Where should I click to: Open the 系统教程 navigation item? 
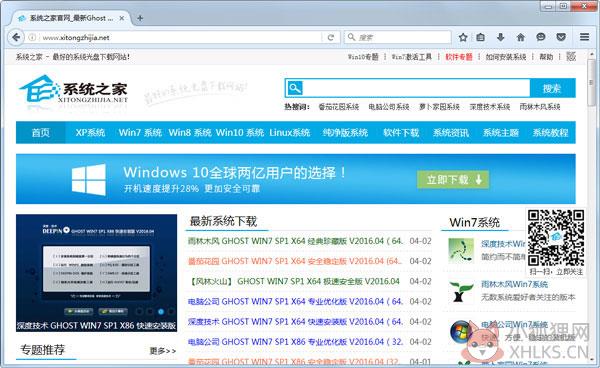[x=550, y=133]
